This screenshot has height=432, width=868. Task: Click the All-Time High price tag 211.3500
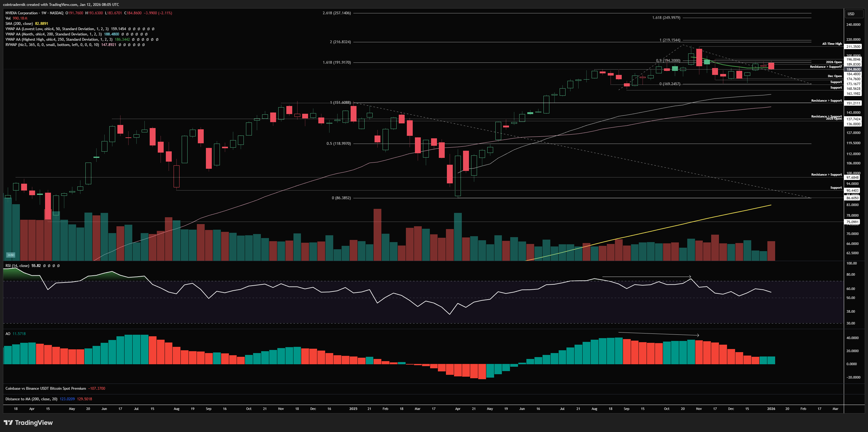[853, 47]
